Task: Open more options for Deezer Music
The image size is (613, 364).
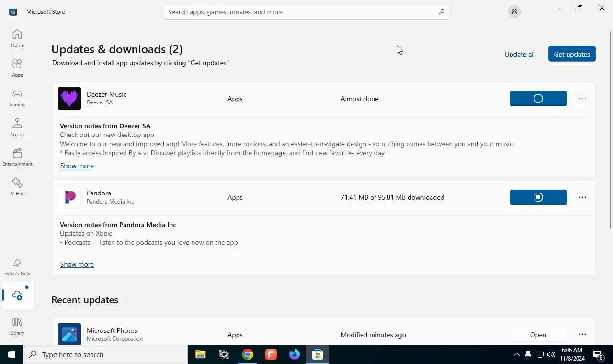Action: point(582,99)
